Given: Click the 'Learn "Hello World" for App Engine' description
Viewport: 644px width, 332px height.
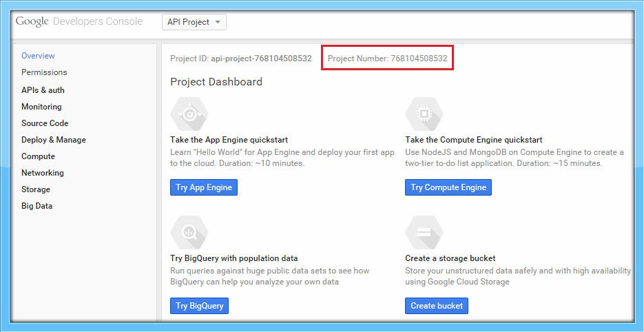Looking at the screenshot, I should (x=282, y=158).
